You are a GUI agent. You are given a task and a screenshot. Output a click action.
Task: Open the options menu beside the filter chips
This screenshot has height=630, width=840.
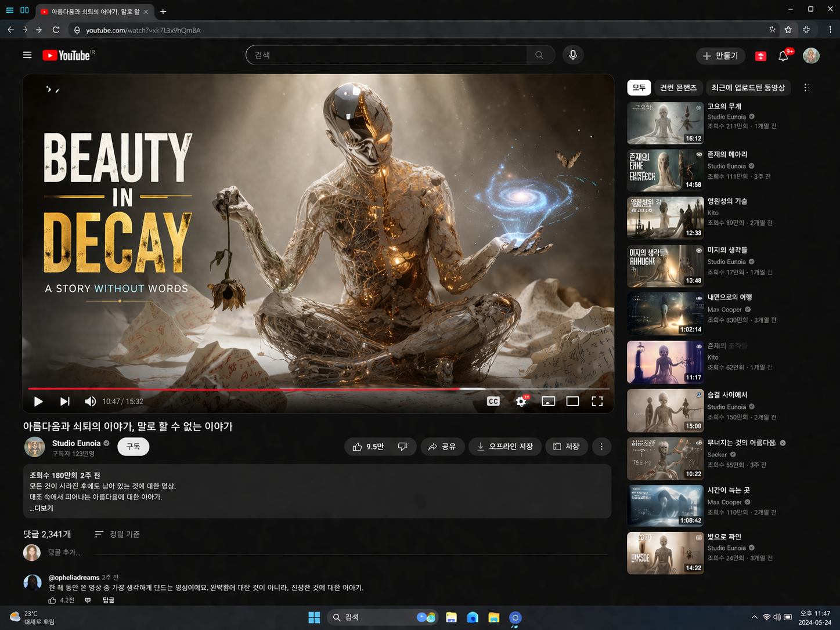[806, 88]
